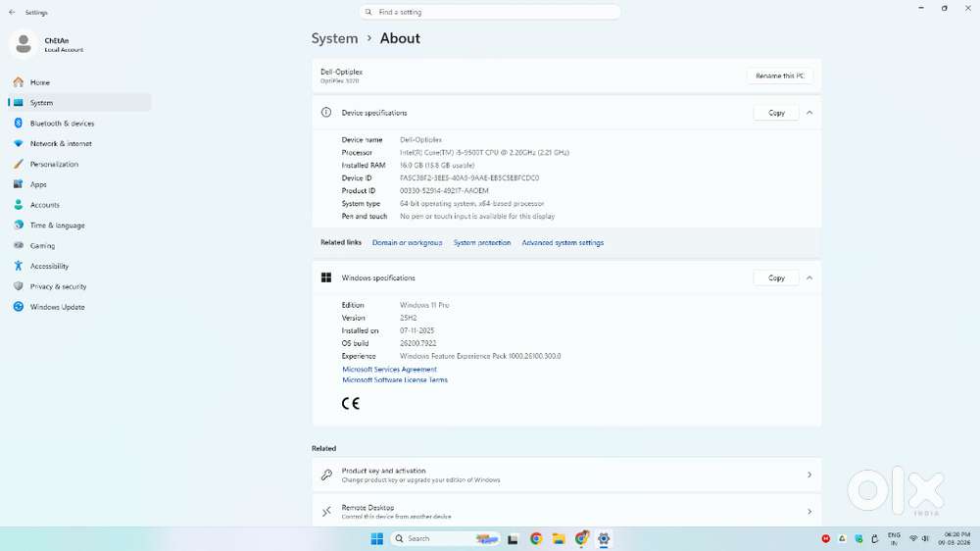Click the network and volume tray icons
Screen dimensions: 980x551
(919, 538)
